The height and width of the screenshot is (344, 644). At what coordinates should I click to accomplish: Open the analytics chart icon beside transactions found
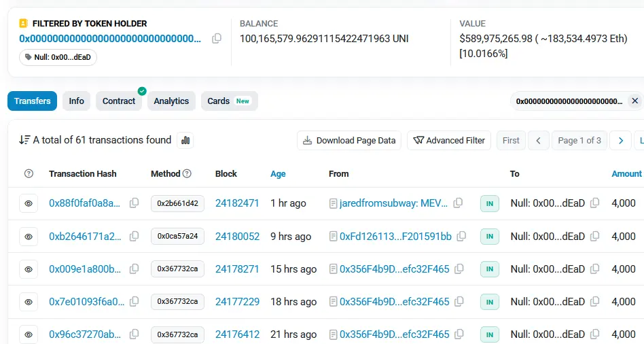pyautogui.click(x=185, y=141)
